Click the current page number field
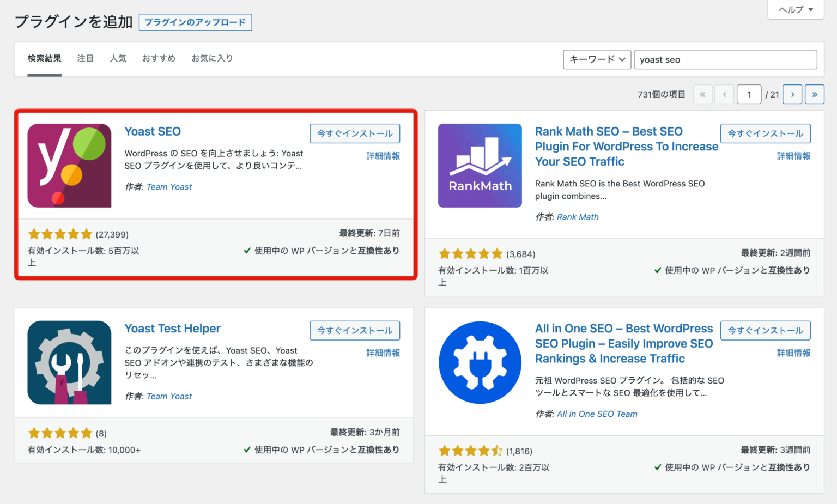Image resolution: width=837 pixels, height=504 pixels. [x=749, y=94]
